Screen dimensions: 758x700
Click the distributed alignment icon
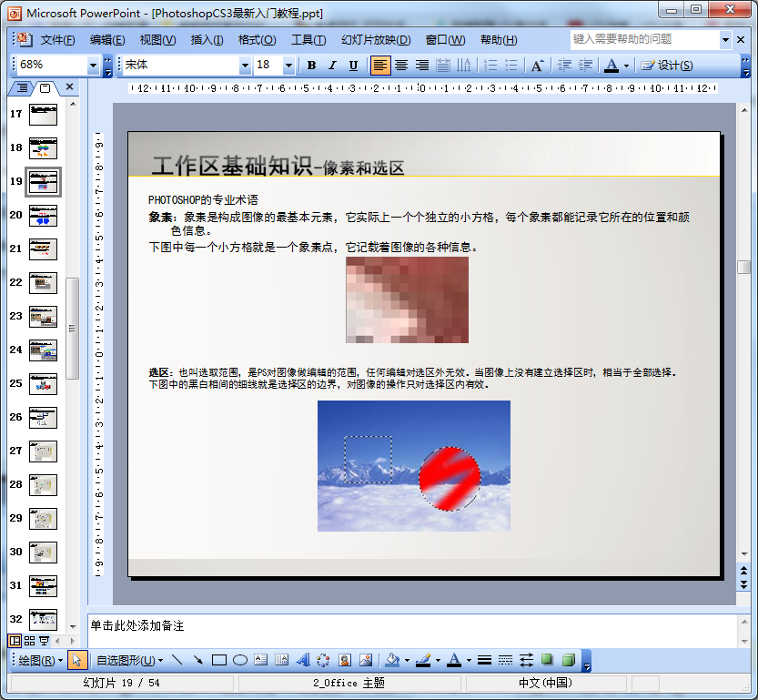tap(443, 66)
